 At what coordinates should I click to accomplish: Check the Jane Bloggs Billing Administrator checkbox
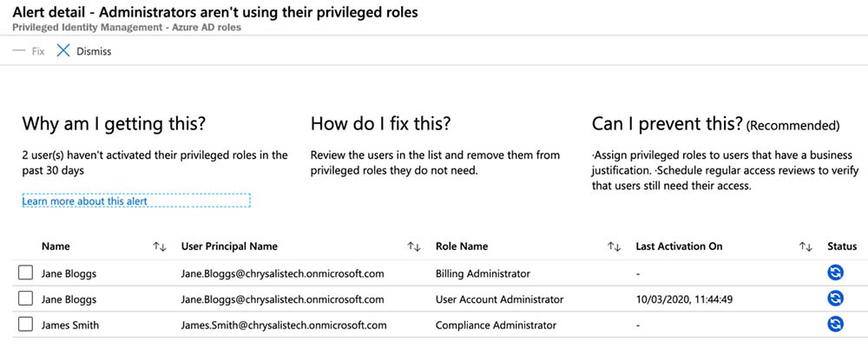(25, 273)
